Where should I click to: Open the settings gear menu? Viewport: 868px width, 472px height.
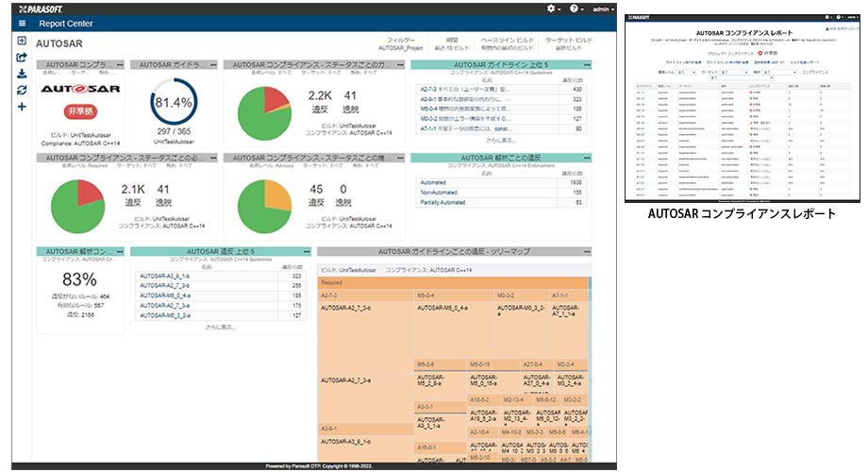tap(553, 8)
